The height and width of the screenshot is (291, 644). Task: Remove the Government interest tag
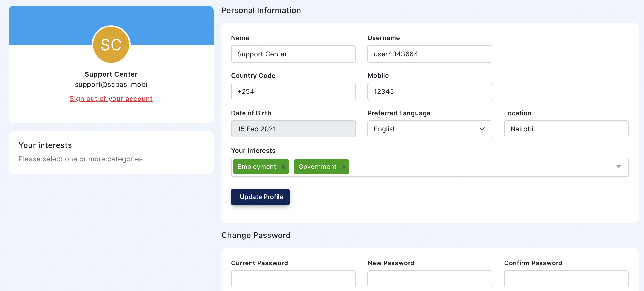point(344,167)
